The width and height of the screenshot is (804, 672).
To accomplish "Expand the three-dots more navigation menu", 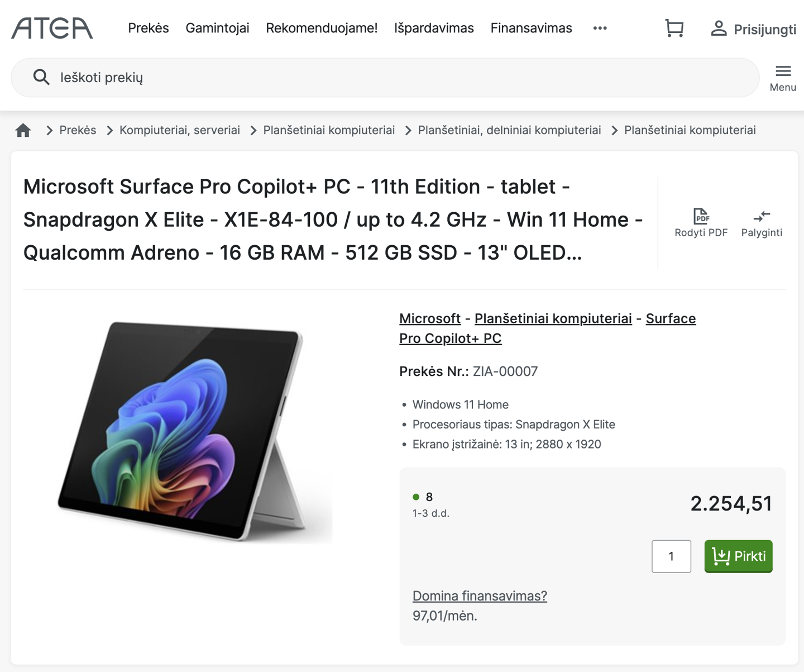I will [x=600, y=28].
